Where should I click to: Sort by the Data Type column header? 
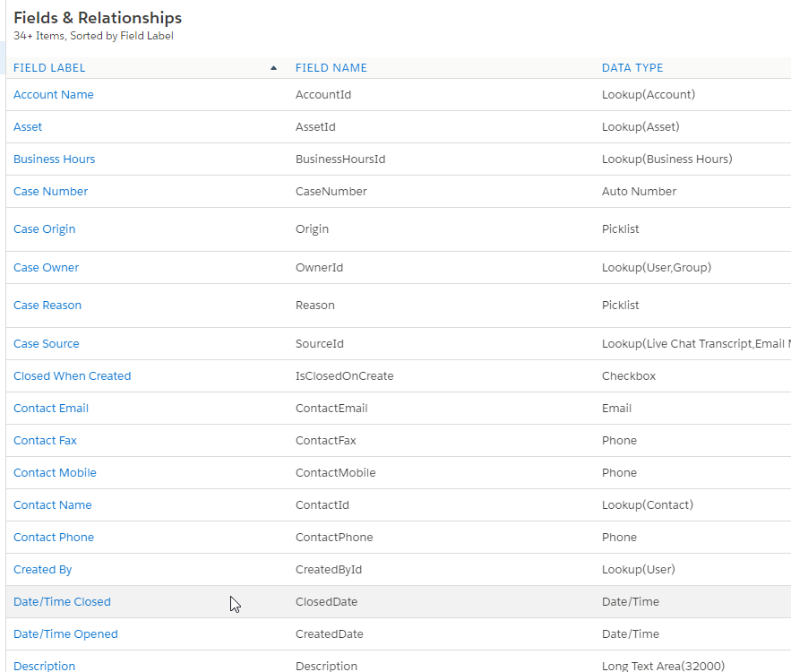pos(632,68)
